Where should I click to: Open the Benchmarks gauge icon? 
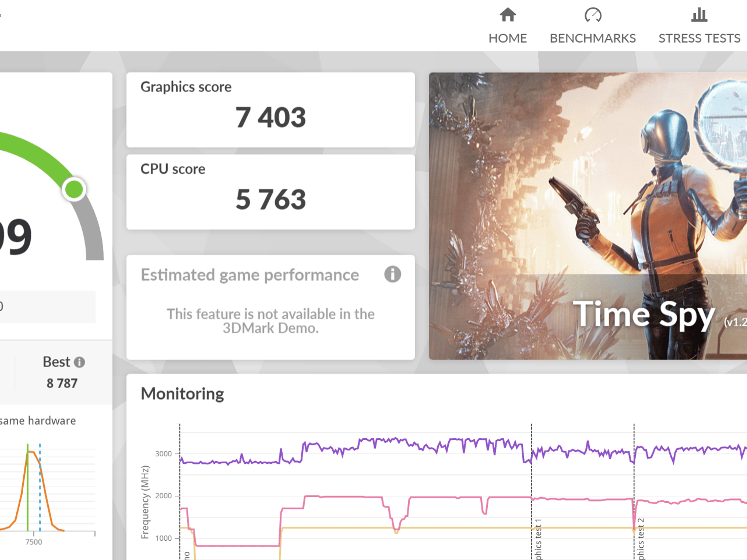[593, 15]
